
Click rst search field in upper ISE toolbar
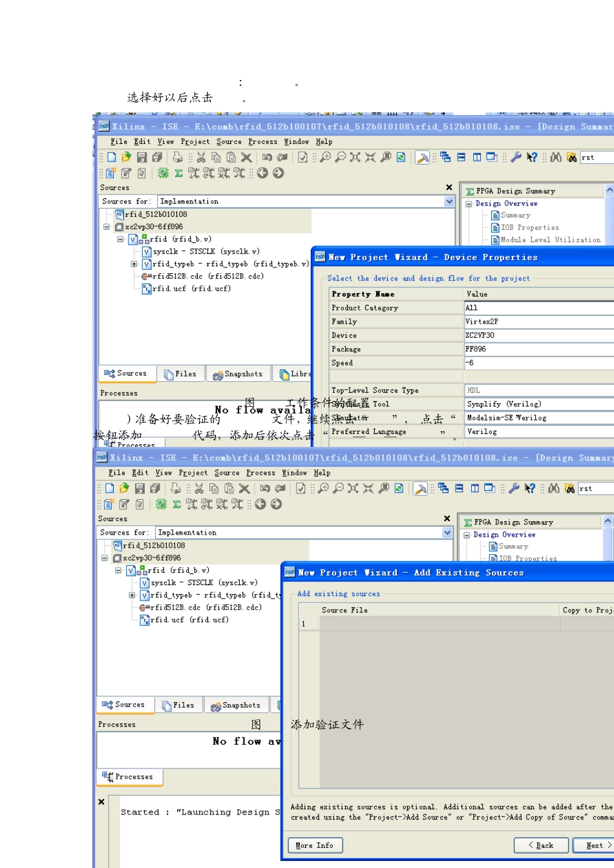(x=596, y=157)
